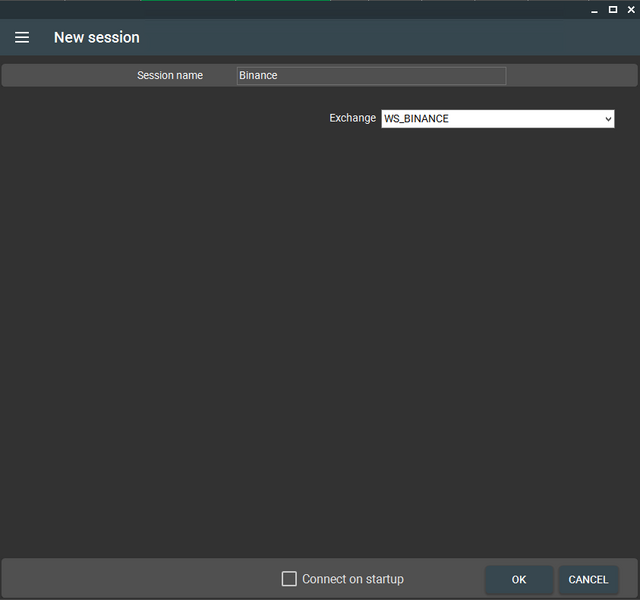Click the Exchange dropdown arrow
This screenshot has width=640, height=600.
pos(607,119)
